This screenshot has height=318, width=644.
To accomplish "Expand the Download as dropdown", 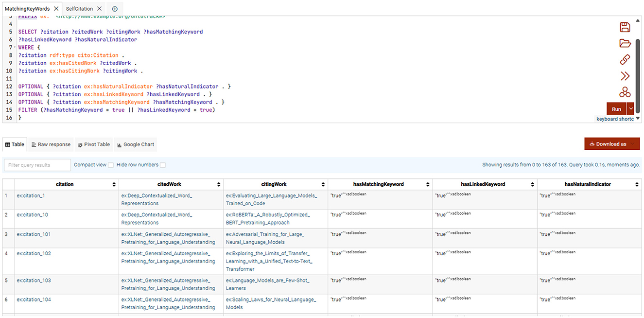I will point(611,144).
